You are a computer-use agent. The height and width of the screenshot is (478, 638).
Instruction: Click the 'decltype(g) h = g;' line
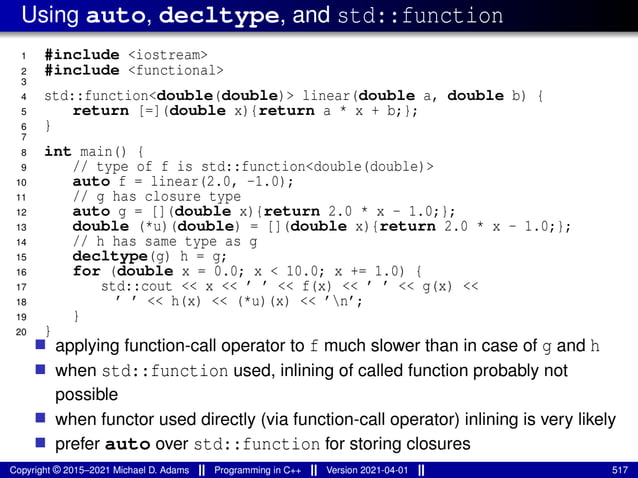150,256
